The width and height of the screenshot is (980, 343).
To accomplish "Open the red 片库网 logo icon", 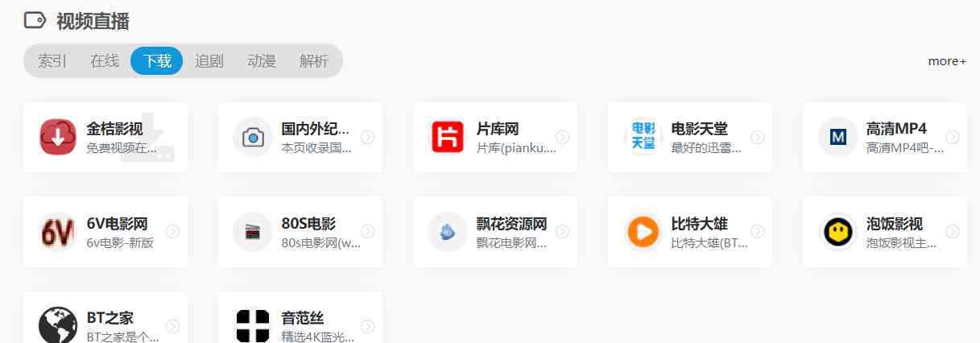I will (448, 137).
